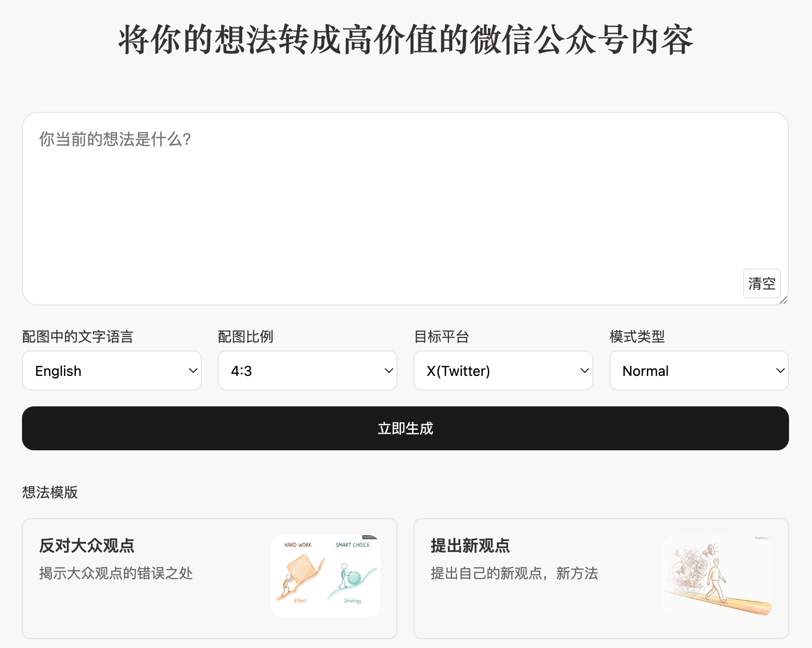Select the 提出新观点 template title
The height and width of the screenshot is (648, 812).
(470, 546)
